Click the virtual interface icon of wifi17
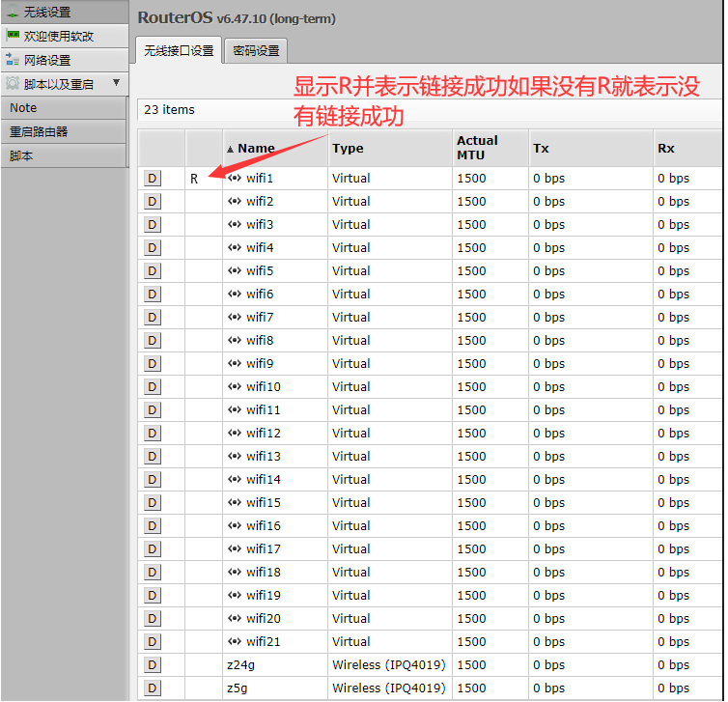The image size is (728, 702). point(235,548)
